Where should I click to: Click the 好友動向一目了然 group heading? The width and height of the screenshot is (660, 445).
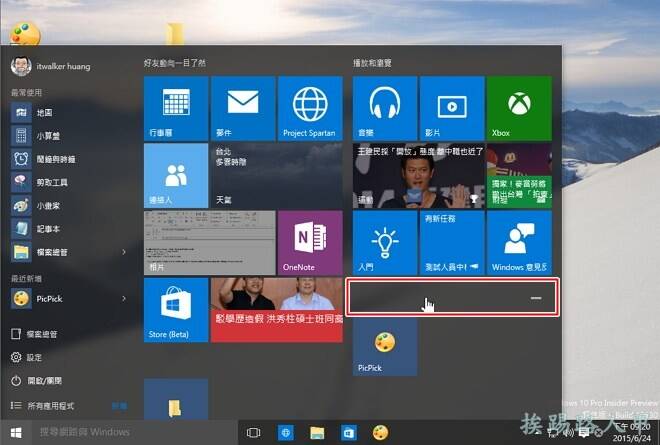(x=175, y=63)
